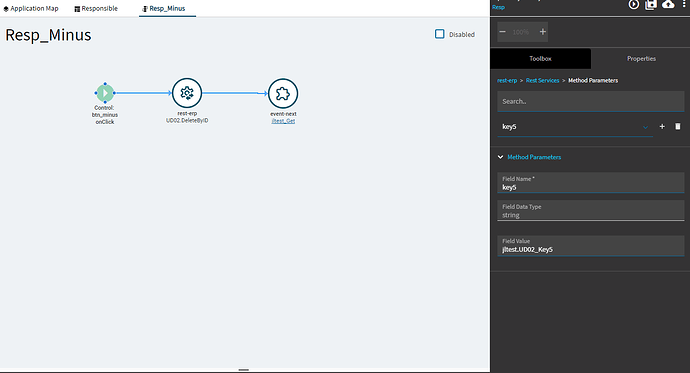Click the Resp link in panel header
690x373 pixels.
pos(498,7)
